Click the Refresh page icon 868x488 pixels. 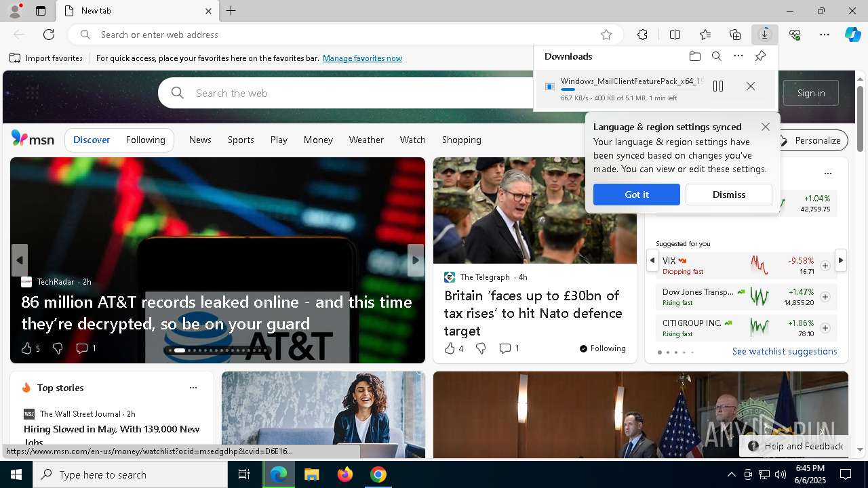coord(49,35)
